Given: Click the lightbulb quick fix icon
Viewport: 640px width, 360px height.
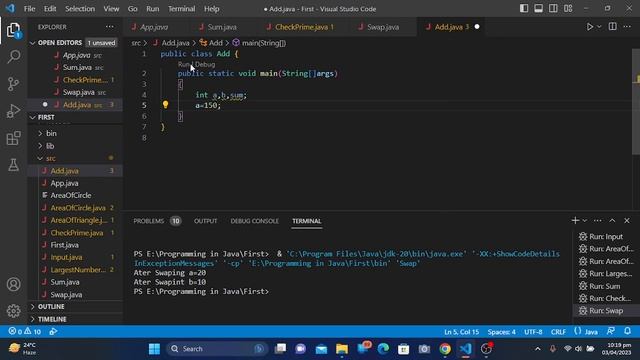Looking at the screenshot, I should coord(165,105).
